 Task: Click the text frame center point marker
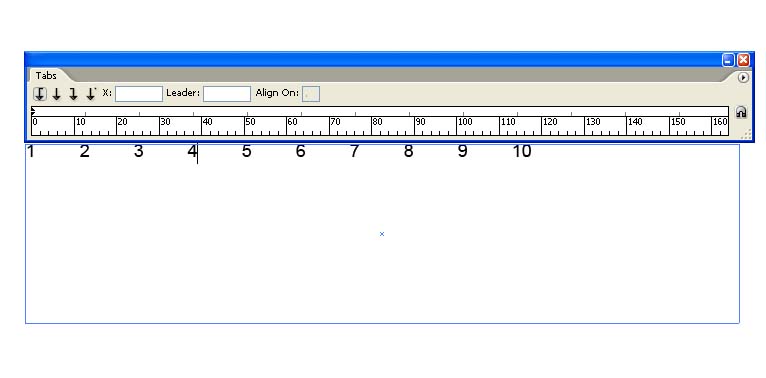[382, 234]
